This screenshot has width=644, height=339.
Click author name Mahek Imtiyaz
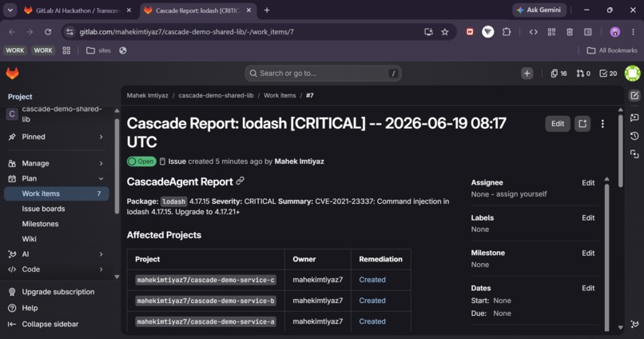point(299,162)
